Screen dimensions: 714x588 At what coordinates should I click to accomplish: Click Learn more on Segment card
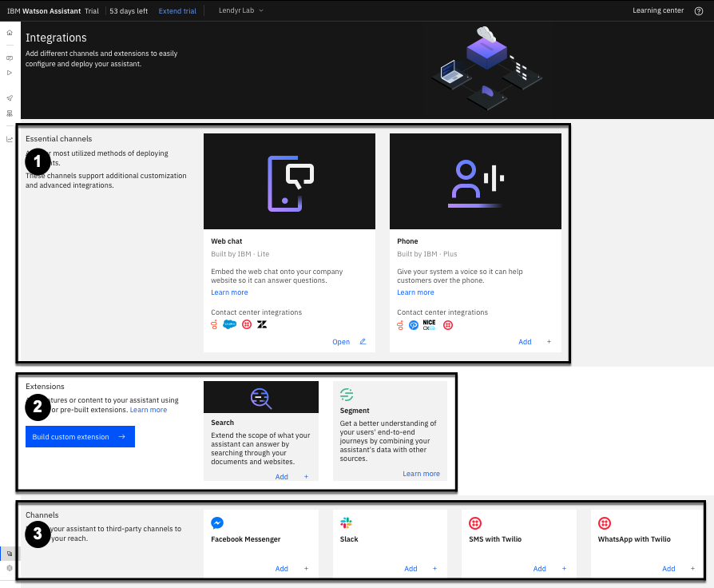(421, 474)
